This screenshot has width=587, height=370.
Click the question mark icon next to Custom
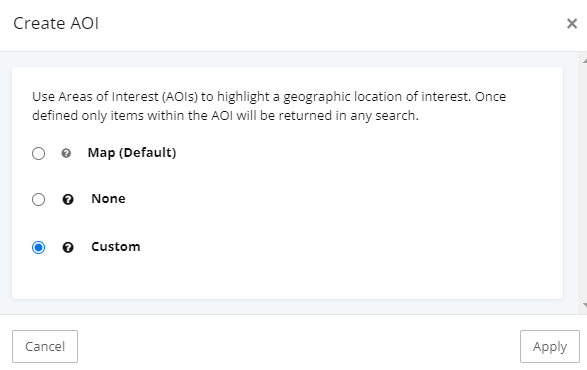pos(68,247)
